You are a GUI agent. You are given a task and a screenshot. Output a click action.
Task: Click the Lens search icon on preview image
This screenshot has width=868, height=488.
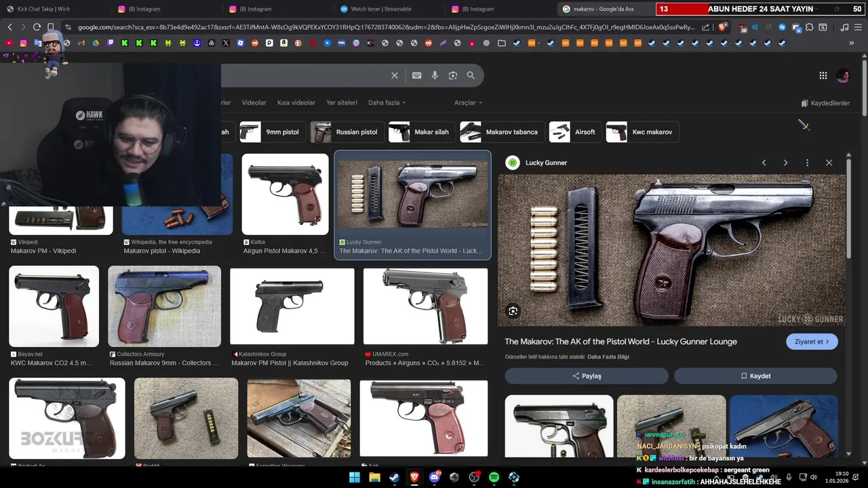513,311
